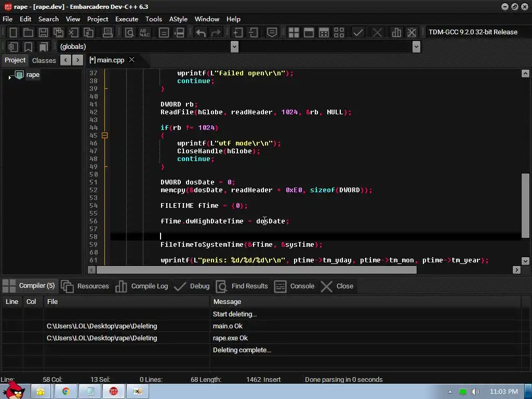Click the Dev-C++ taskbar icon

tap(114, 392)
